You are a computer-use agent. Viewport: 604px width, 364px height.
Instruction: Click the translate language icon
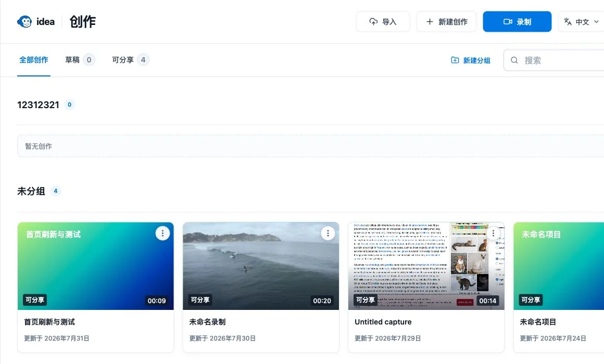(568, 22)
